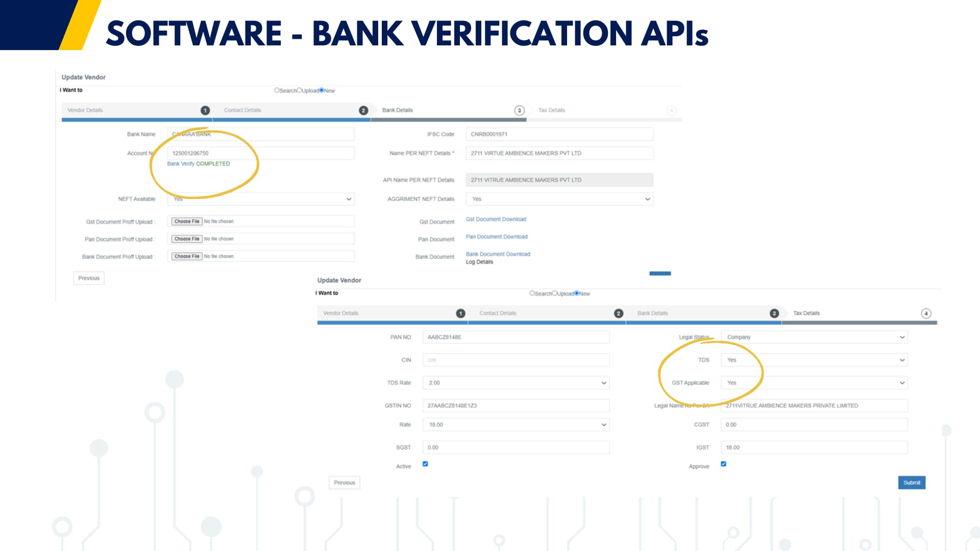Open the GST Applicable dropdown
Screen dimensions: 980x551
(x=814, y=383)
